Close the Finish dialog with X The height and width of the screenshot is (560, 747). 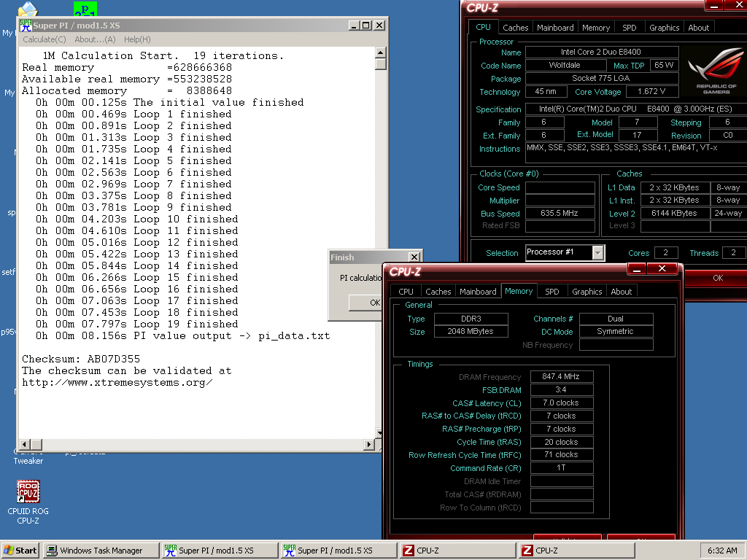pos(414,257)
